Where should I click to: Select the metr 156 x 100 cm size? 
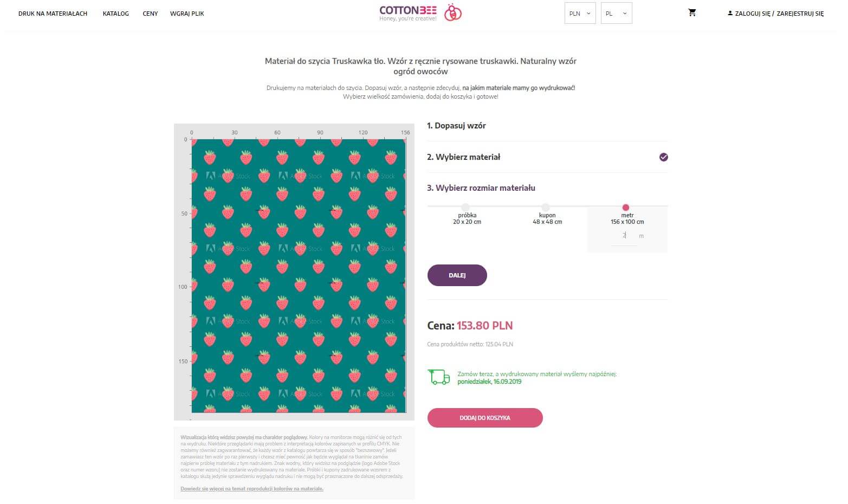tap(626, 207)
